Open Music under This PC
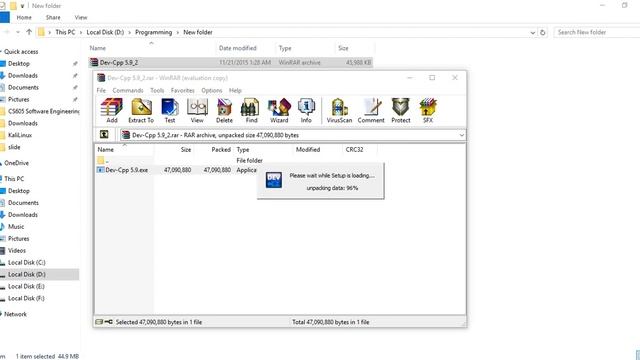The height and width of the screenshot is (360, 640). pyautogui.click(x=16, y=227)
